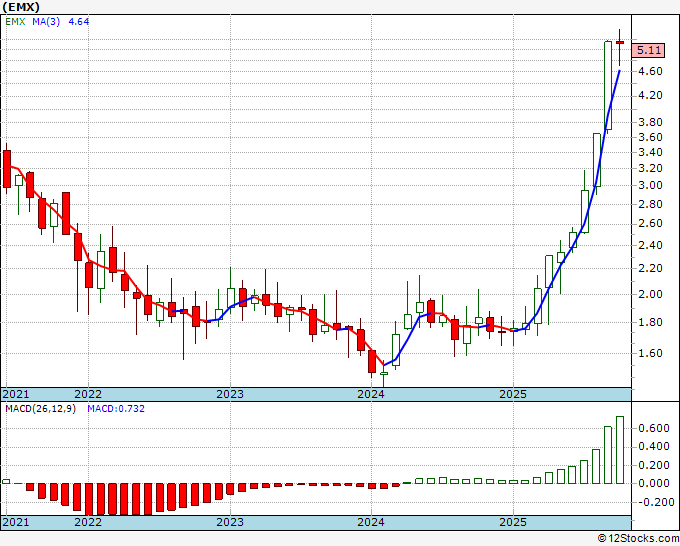Image resolution: width=680 pixels, height=546 pixels.
Task: Click the latest small red candlestick near 5.11
Action: (x=620, y=43)
